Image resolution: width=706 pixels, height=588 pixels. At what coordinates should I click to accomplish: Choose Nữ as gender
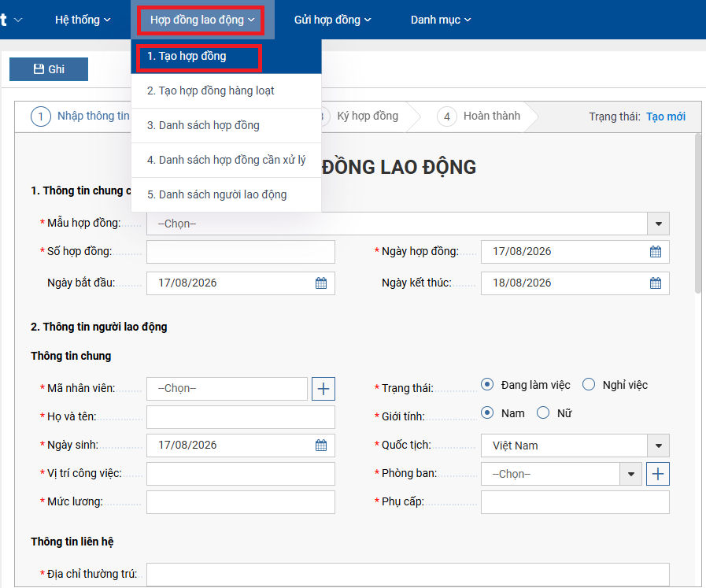coord(543,413)
